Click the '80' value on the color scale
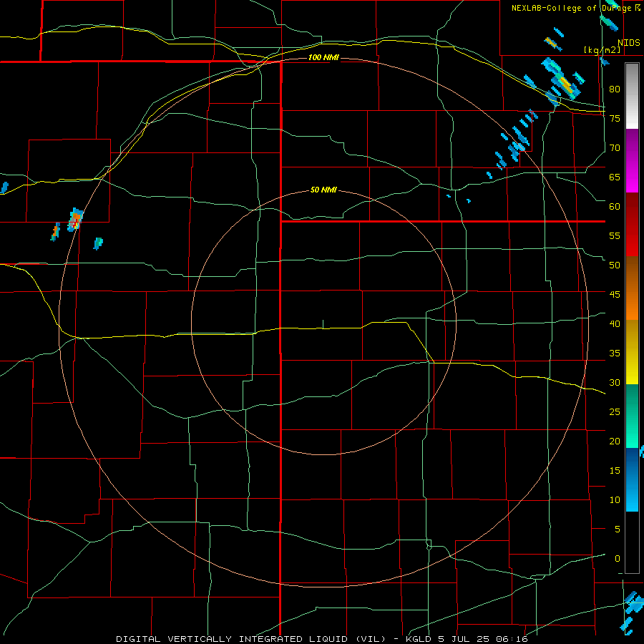644x644 pixels. (615, 89)
